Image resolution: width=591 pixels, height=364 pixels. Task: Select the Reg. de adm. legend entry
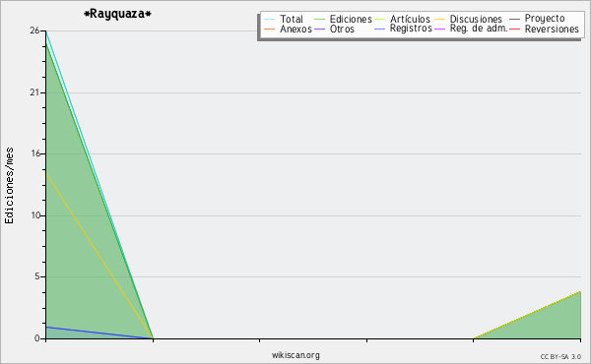[471, 29]
